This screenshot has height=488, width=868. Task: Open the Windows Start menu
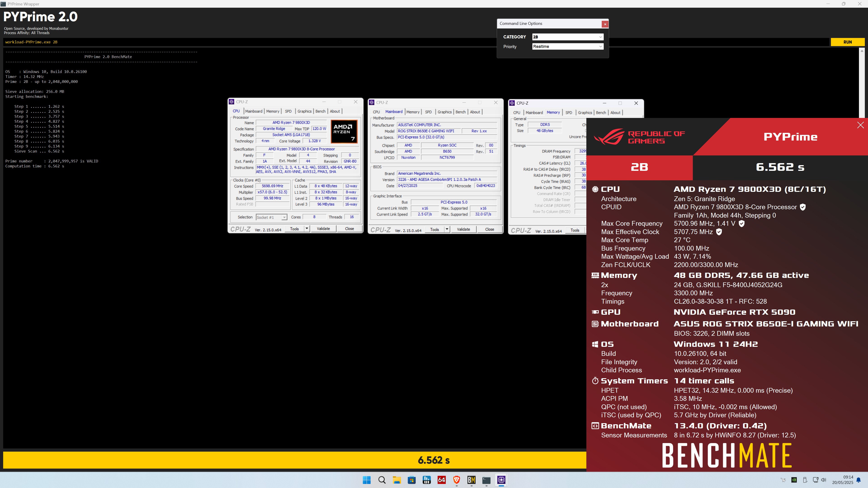tap(367, 480)
